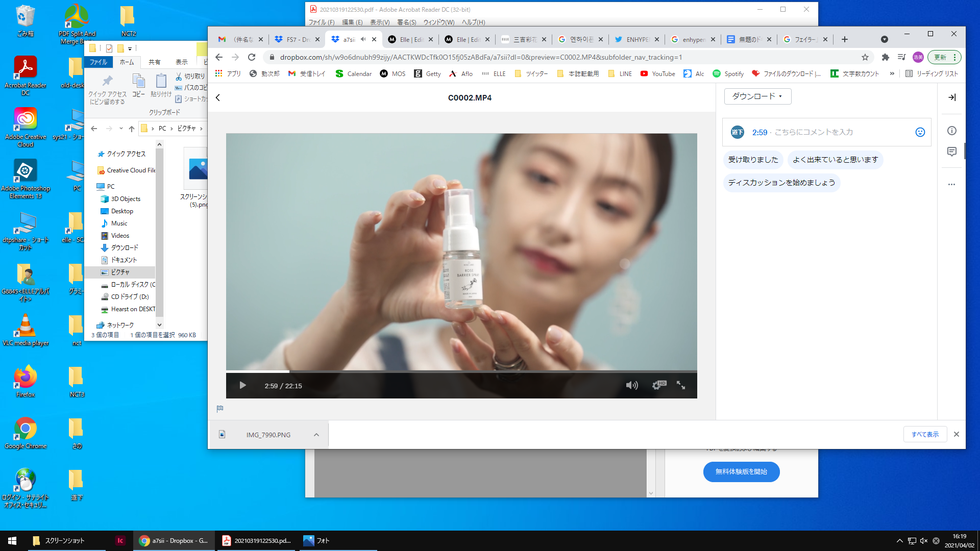Enter fullscreen video mode
Screen dimensions: 980x551
(x=681, y=385)
